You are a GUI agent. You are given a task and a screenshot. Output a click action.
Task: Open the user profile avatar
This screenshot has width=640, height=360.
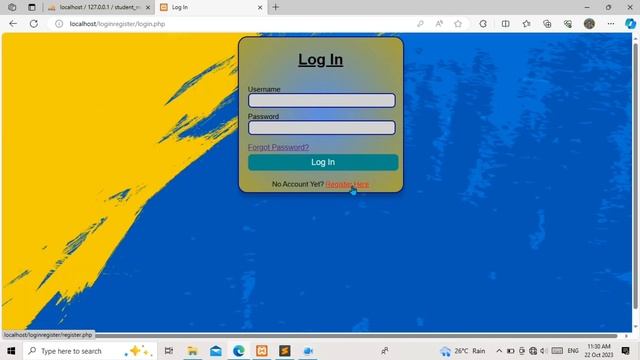(589, 24)
